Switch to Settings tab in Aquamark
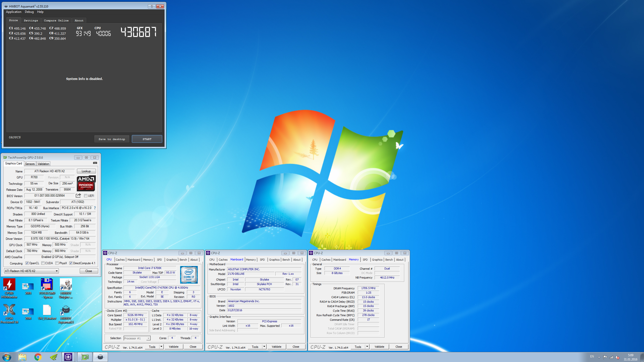644x362 pixels. point(31,21)
